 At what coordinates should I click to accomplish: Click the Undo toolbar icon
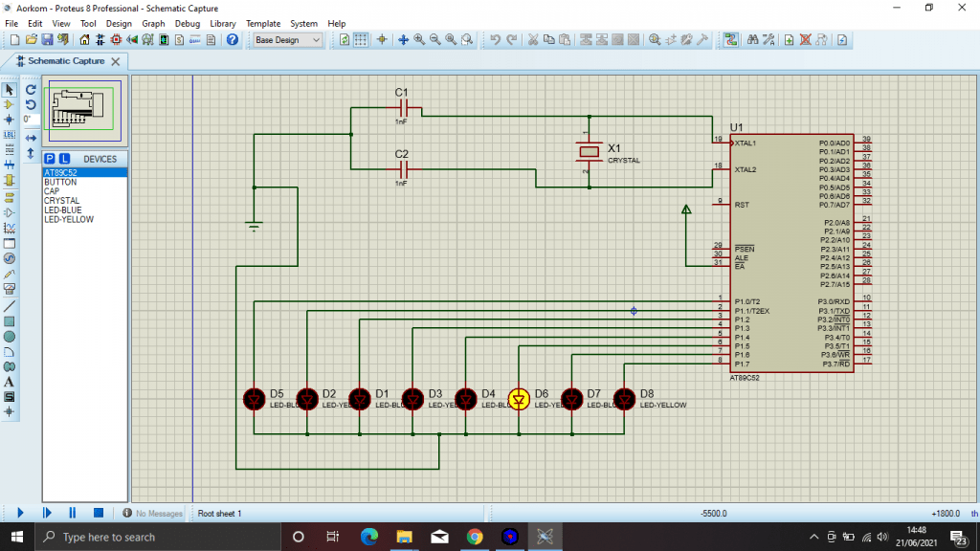(x=495, y=40)
